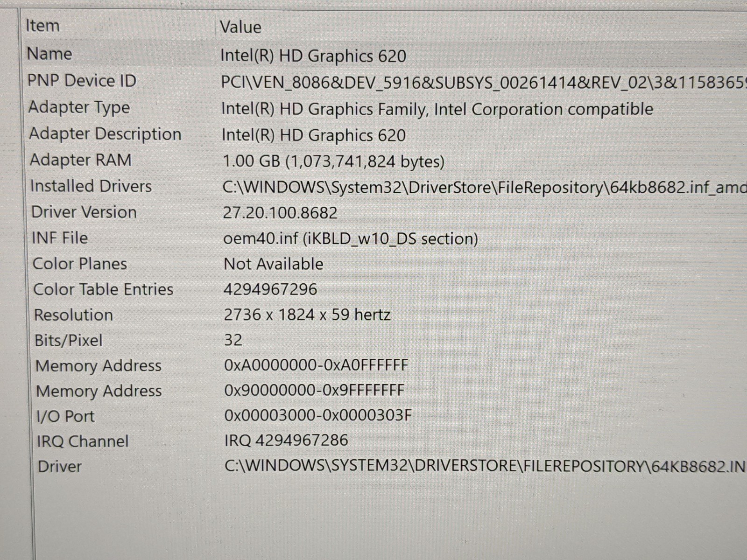747x560 pixels.
Task: Select the Adapter Description row label
Action: (105, 134)
